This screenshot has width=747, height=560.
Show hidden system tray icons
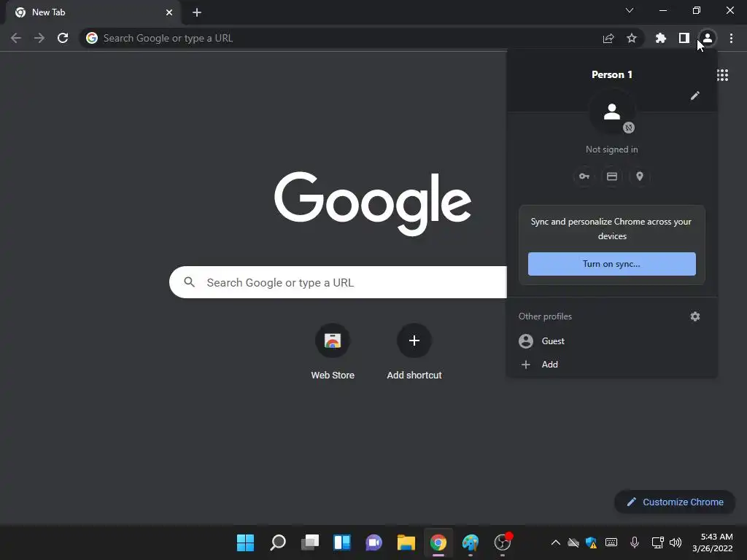(555, 542)
